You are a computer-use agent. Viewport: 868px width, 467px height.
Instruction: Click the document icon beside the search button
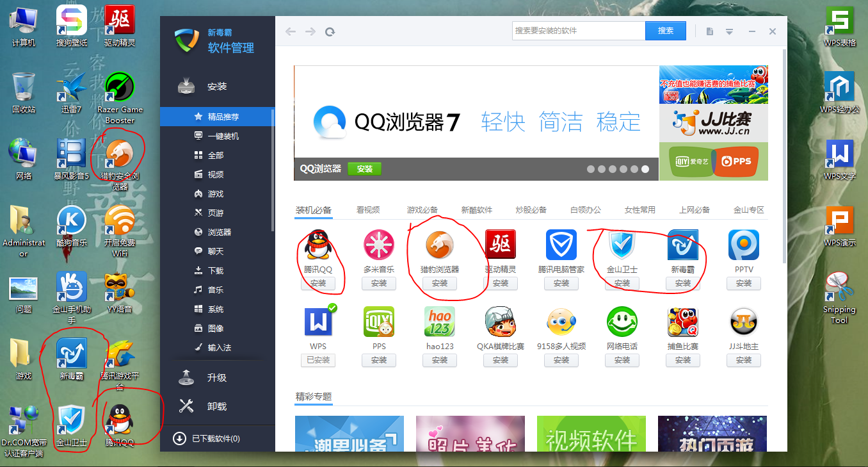click(710, 31)
